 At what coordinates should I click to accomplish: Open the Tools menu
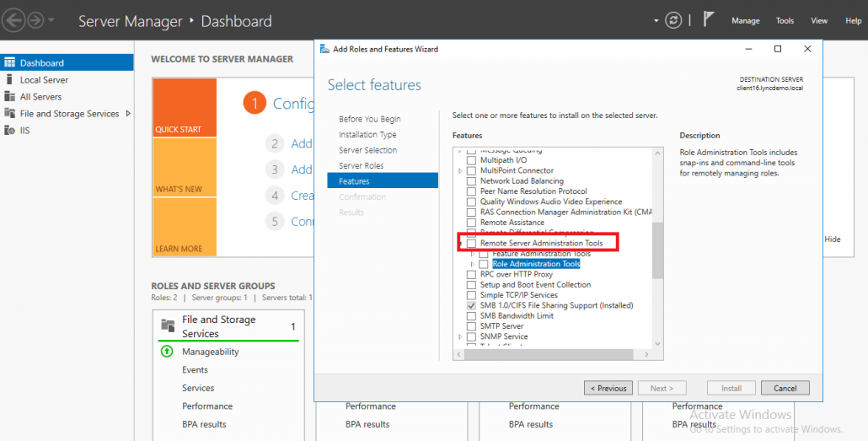coord(785,20)
